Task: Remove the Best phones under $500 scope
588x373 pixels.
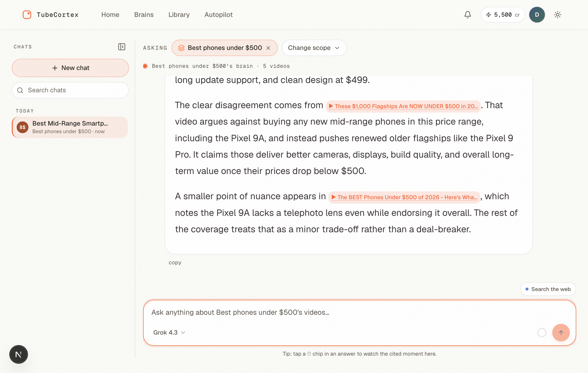Action: point(268,48)
